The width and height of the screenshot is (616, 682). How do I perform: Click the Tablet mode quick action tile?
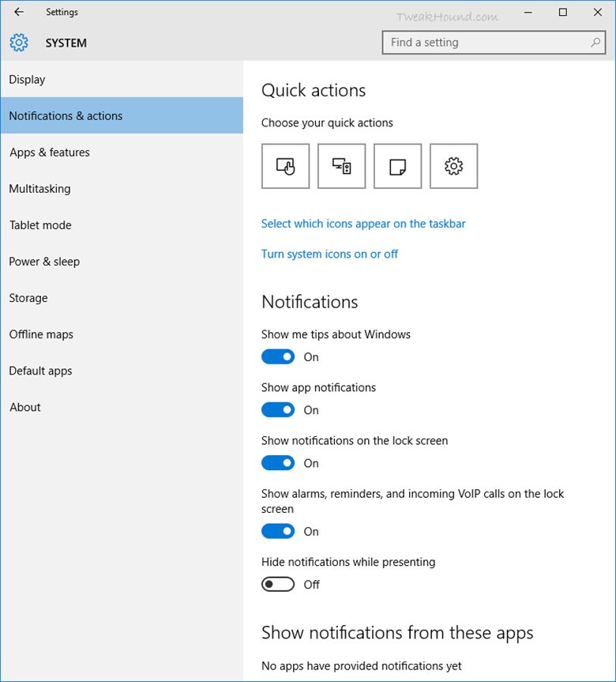tap(285, 166)
